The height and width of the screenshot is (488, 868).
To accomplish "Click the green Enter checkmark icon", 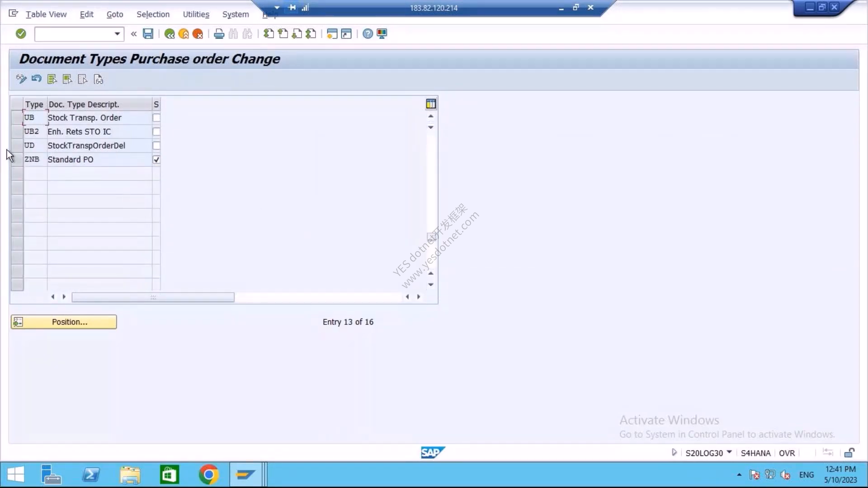I will tap(21, 34).
